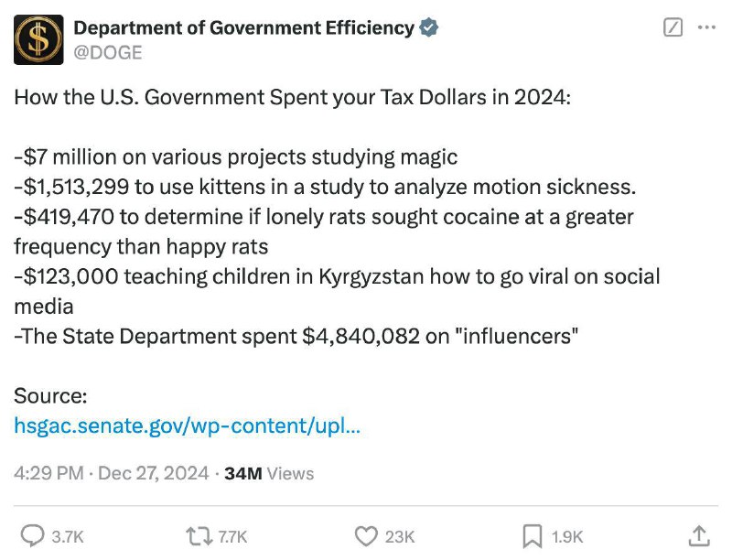
Task: Click the 23K likes count
Action: coord(400,536)
